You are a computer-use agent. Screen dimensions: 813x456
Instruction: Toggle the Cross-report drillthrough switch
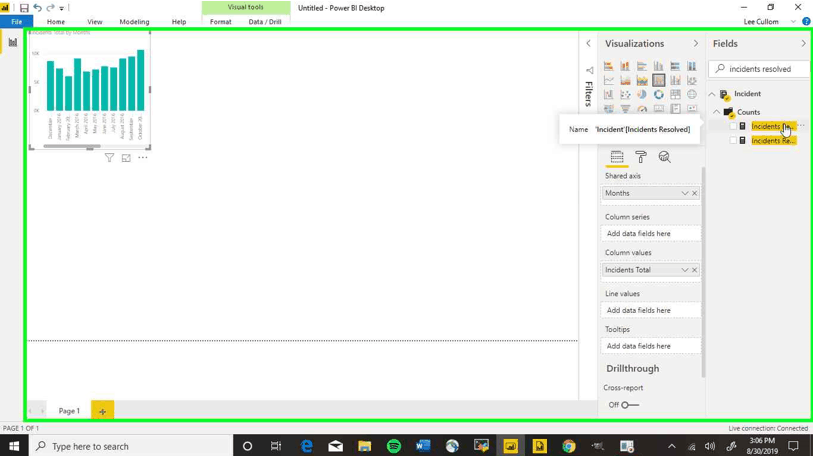click(630, 405)
